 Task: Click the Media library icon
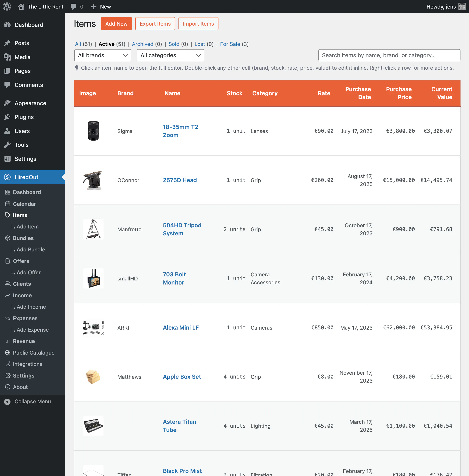tap(7, 57)
